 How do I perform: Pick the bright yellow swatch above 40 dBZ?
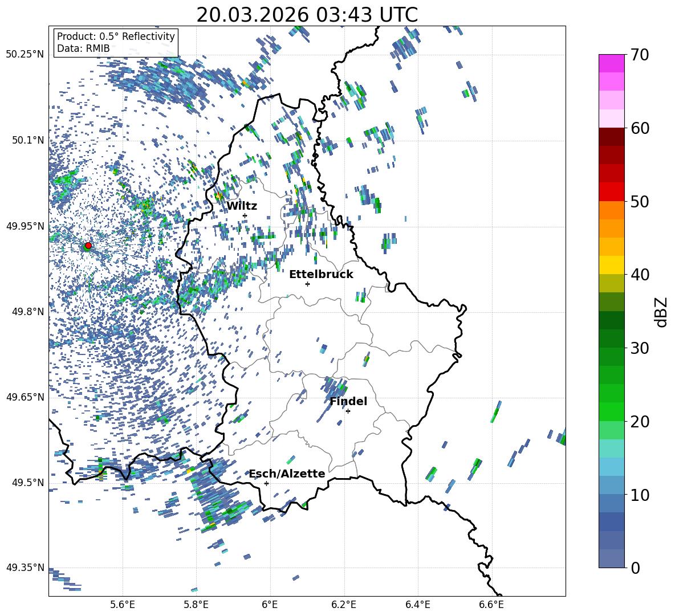click(611, 265)
